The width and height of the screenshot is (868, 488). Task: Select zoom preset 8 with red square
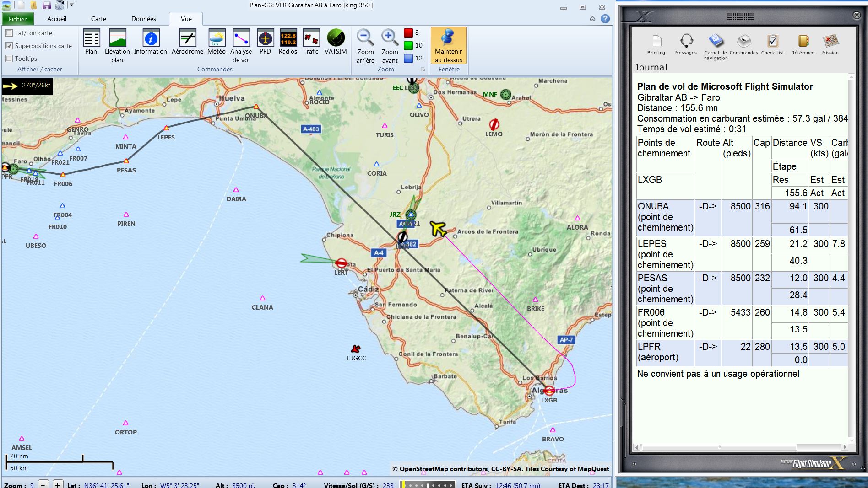pyautogui.click(x=412, y=33)
